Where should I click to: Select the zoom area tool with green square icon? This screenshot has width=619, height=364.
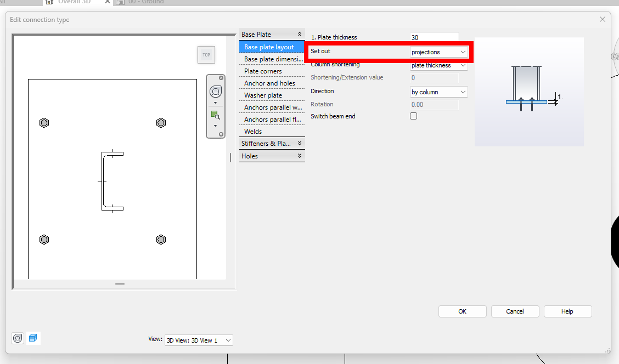[214, 114]
